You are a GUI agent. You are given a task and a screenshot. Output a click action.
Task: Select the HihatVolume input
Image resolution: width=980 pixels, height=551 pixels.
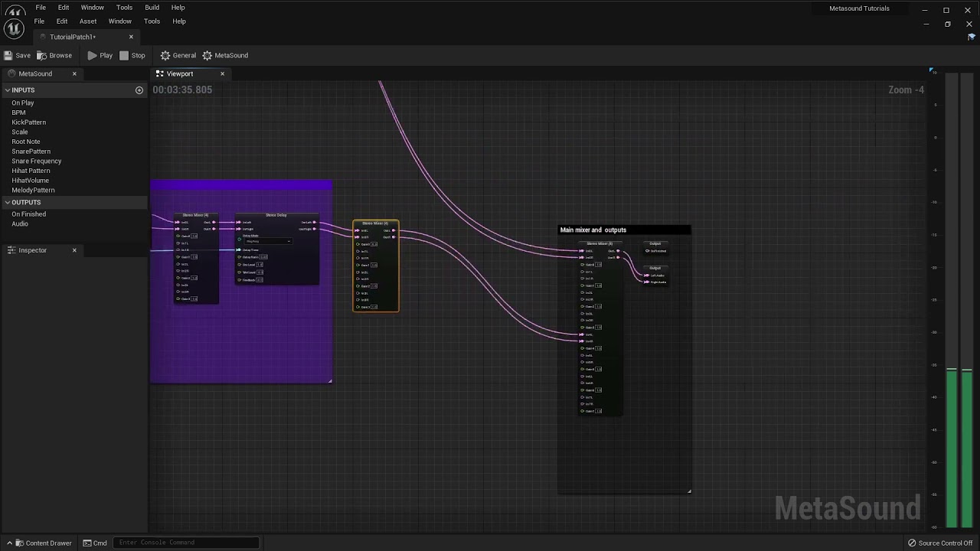[x=31, y=181]
